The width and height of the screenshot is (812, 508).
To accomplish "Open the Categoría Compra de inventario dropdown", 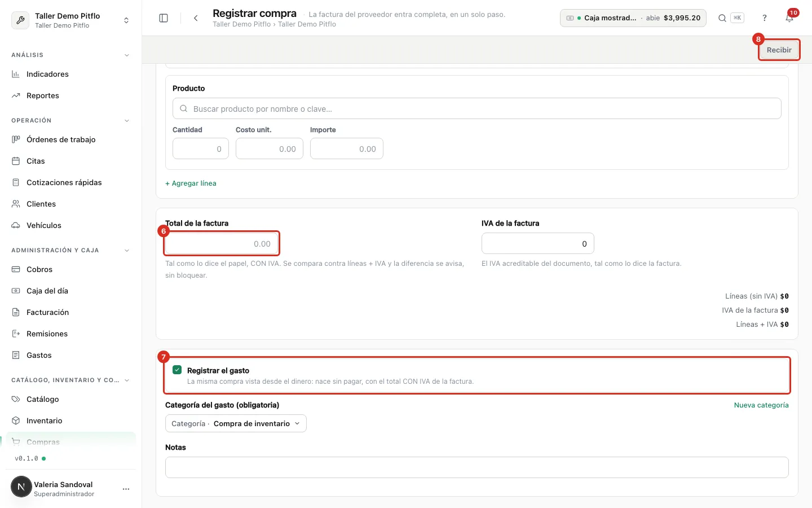I will pos(236,423).
